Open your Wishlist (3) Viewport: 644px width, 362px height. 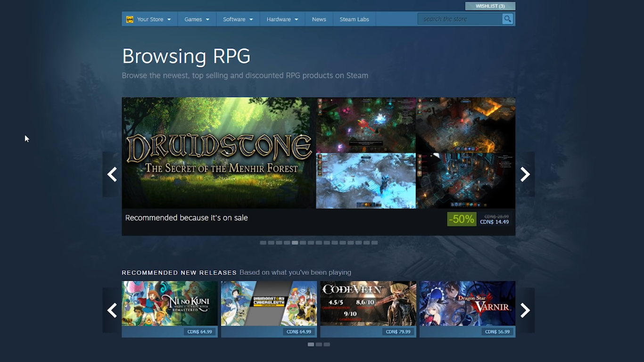pyautogui.click(x=490, y=6)
